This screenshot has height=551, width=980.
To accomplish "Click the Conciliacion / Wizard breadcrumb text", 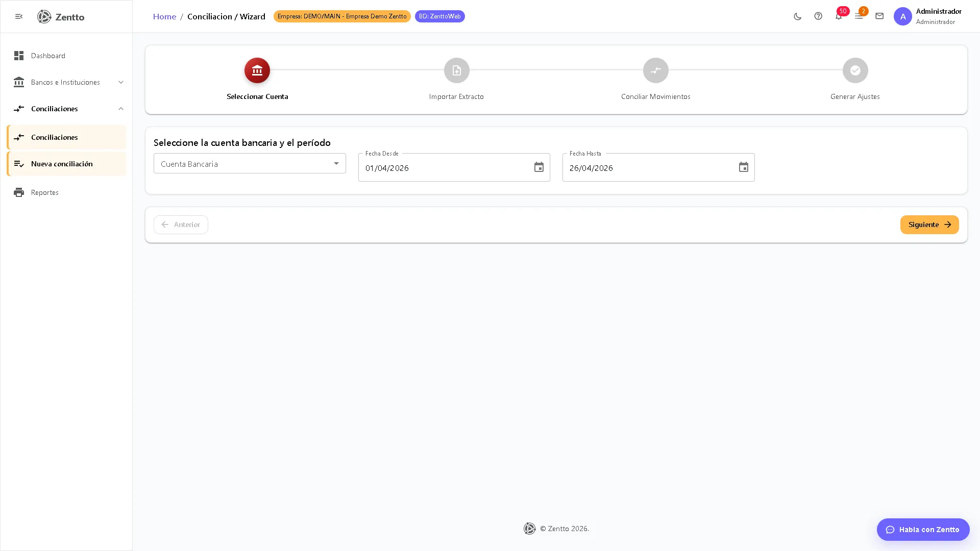I will (226, 16).
